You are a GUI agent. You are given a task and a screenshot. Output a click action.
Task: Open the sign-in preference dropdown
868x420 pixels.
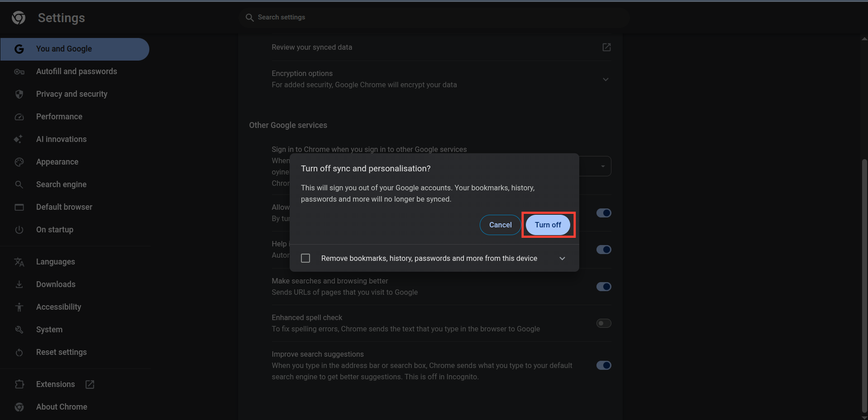[602, 166]
